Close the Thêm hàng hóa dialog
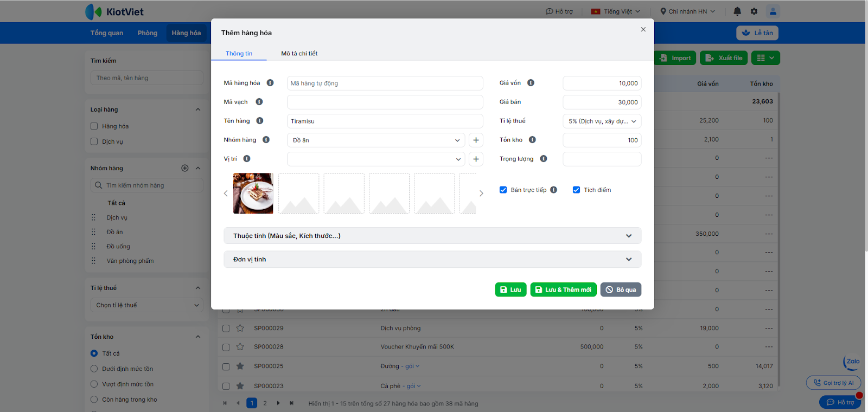The image size is (868, 412). pos(643,29)
